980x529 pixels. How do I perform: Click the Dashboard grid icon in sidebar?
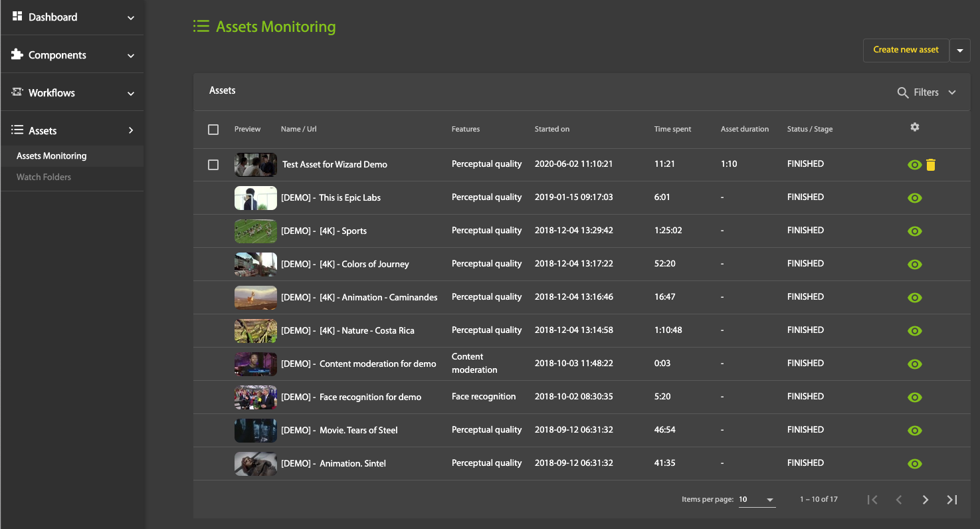point(17,17)
